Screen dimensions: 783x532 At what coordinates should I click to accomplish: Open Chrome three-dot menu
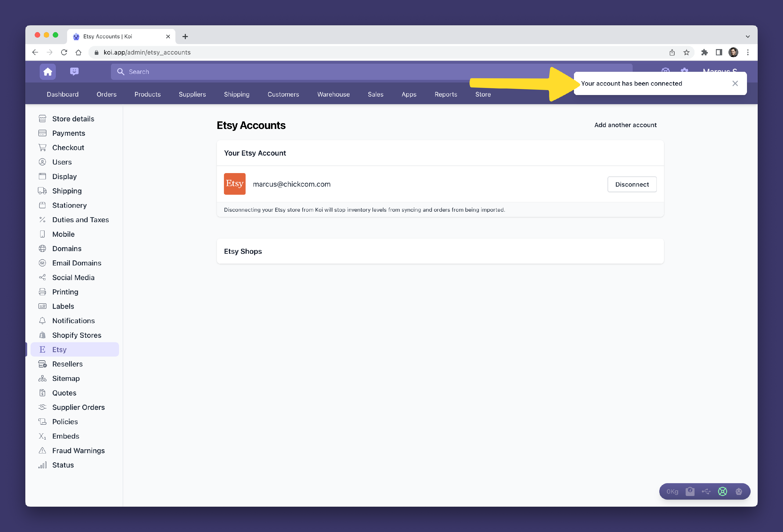tap(748, 52)
